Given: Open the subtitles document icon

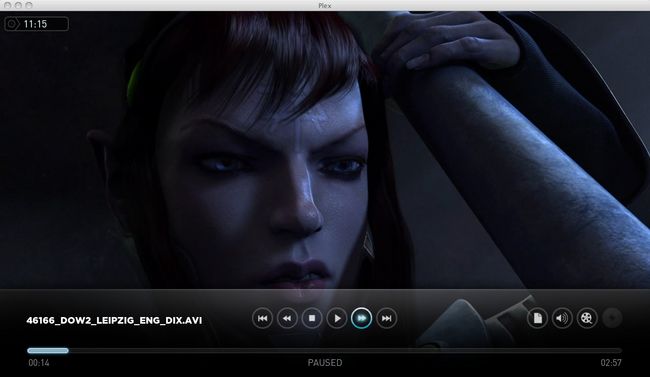Looking at the screenshot, I should coord(537,318).
